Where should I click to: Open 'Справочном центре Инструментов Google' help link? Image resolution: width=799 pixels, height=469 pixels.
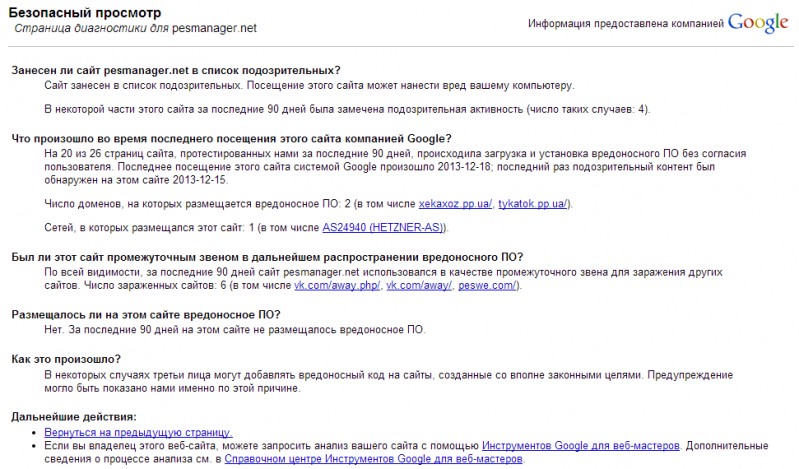tap(372, 459)
